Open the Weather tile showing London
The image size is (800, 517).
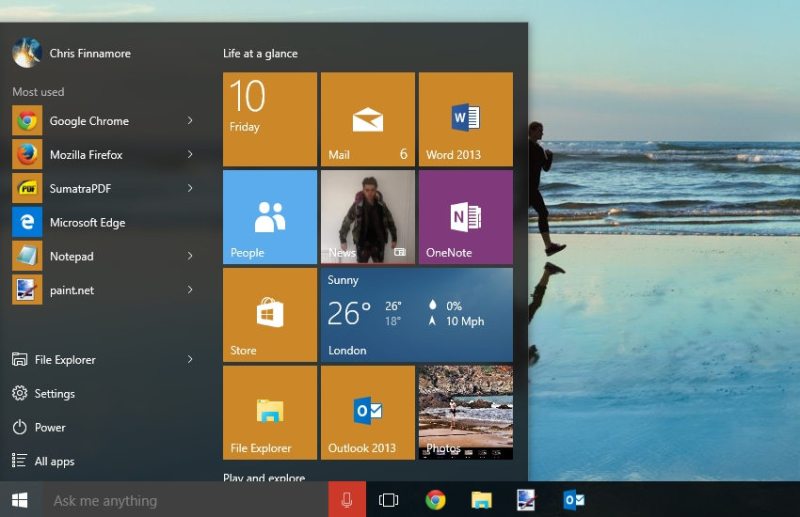pos(417,315)
